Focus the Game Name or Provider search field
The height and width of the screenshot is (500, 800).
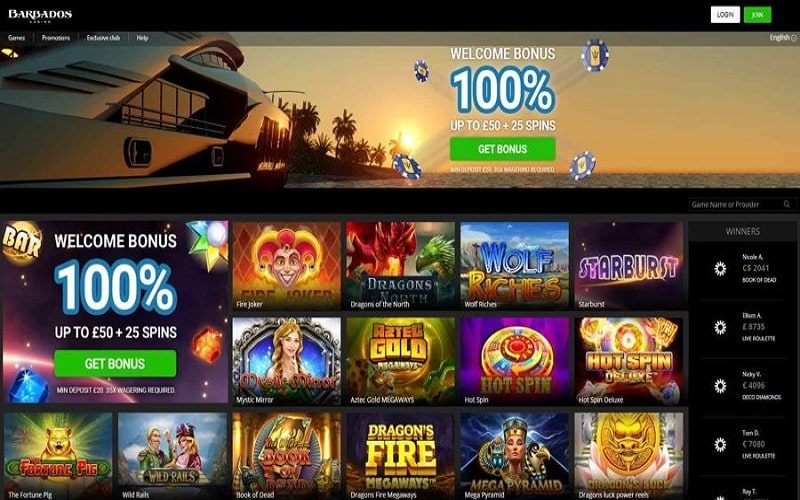coord(736,205)
